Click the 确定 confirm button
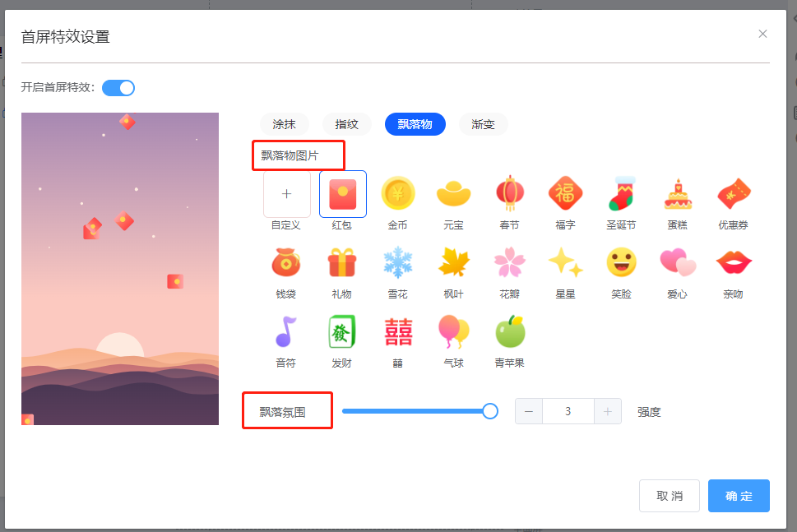The image size is (797, 532). (739, 496)
